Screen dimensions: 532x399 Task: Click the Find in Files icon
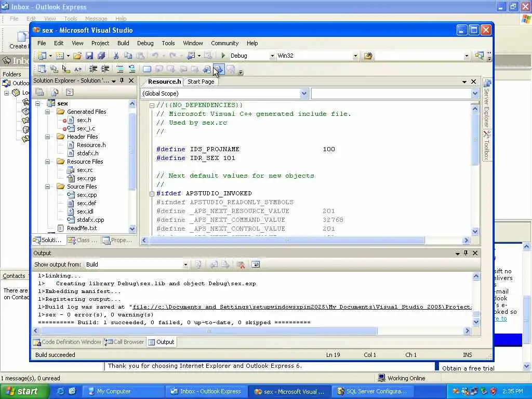(x=368, y=56)
